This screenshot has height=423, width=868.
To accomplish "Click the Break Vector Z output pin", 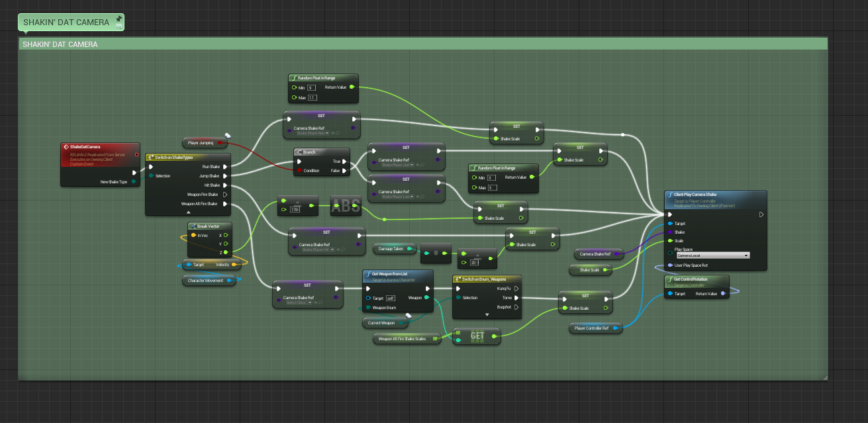I will point(225,252).
